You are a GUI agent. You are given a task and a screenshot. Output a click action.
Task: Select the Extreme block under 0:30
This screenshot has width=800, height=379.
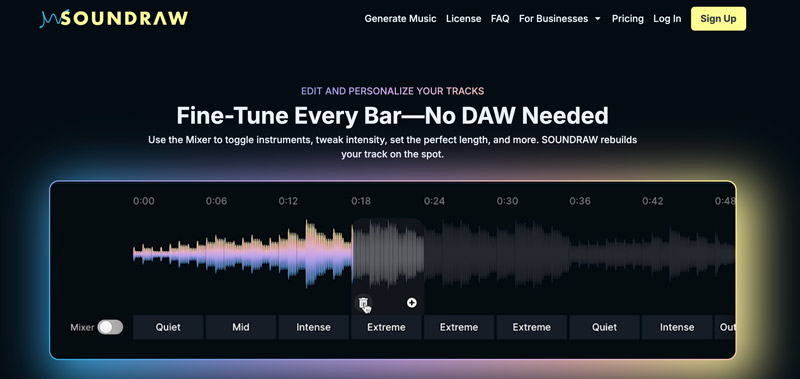click(532, 327)
